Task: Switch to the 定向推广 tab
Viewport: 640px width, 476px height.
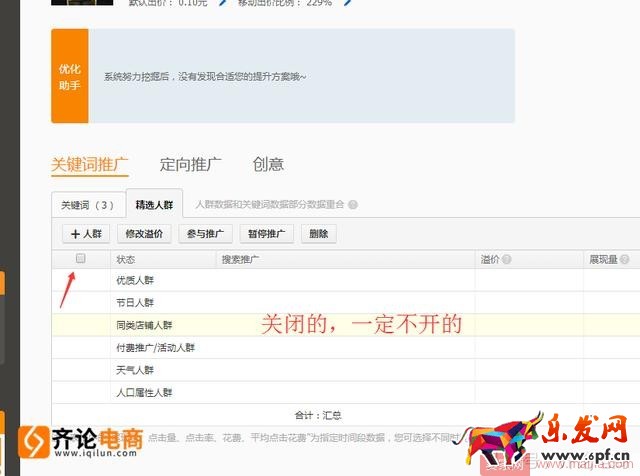Action: tap(191, 165)
